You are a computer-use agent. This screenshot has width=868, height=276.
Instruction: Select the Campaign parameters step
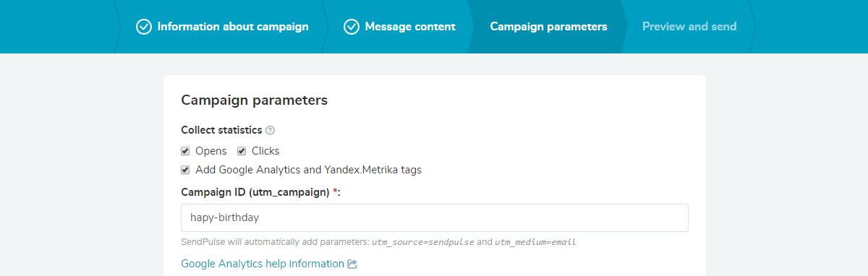[548, 27]
